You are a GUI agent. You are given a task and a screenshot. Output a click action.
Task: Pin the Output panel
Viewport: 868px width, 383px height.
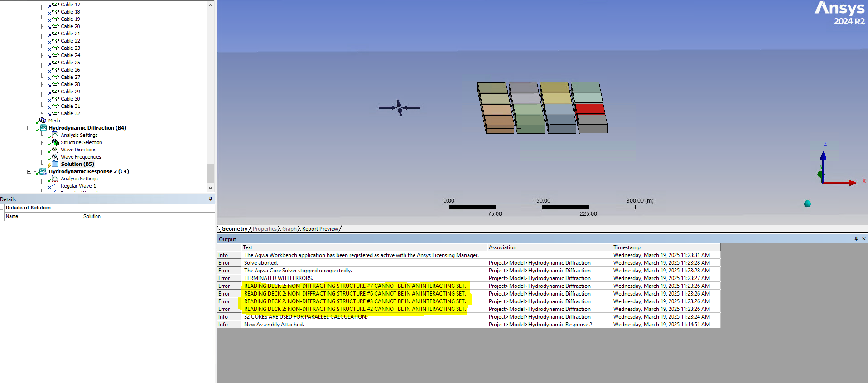pyautogui.click(x=856, y=239)
